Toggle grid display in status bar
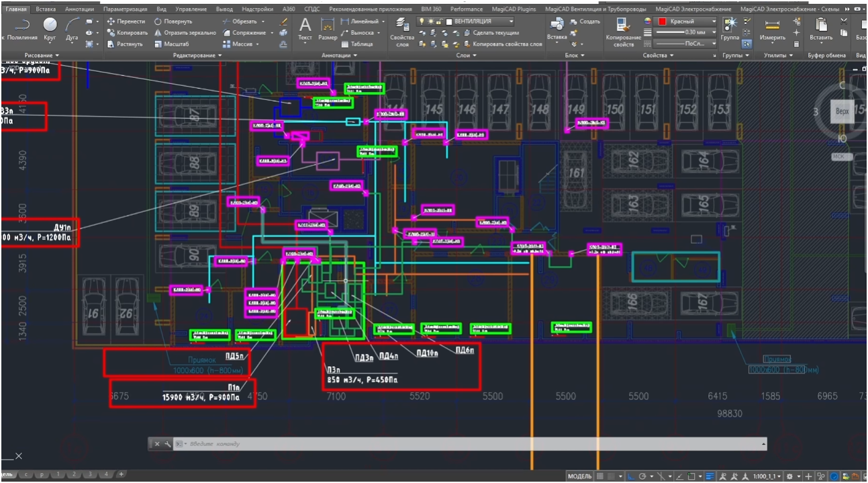This screenshot has height=483, width=868. point(600,476)
